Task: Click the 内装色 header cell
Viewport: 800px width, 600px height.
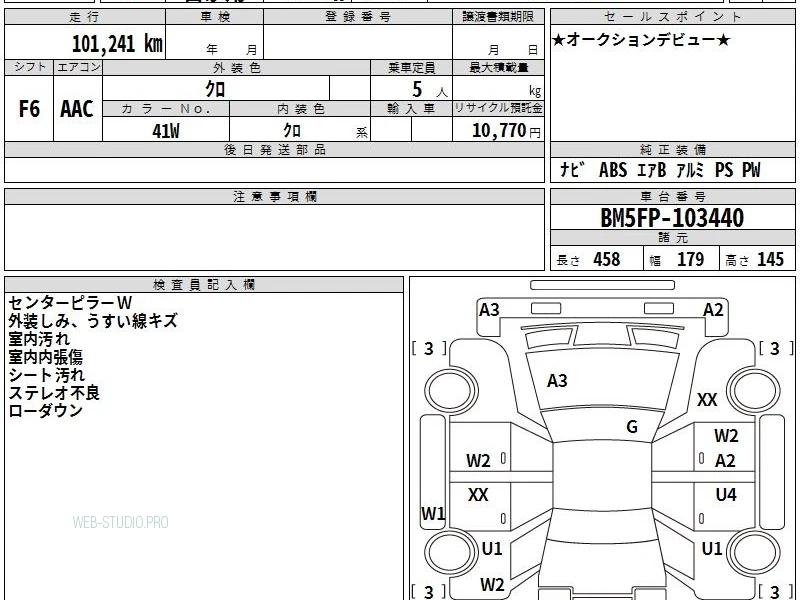Action: click(x=301, y=109)
